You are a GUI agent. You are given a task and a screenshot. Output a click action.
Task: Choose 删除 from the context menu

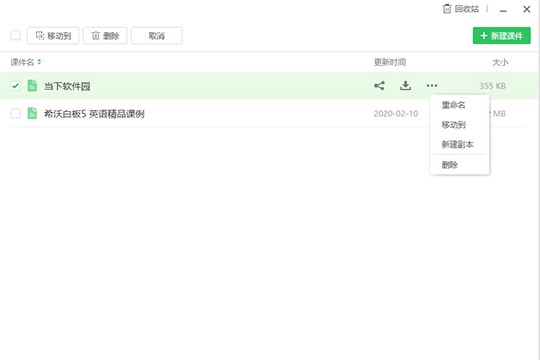coord(450,165)
